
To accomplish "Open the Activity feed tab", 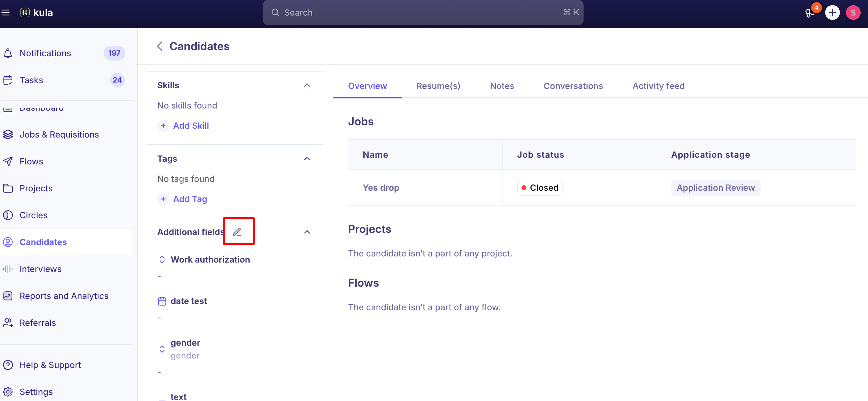I will coord(658,86).
